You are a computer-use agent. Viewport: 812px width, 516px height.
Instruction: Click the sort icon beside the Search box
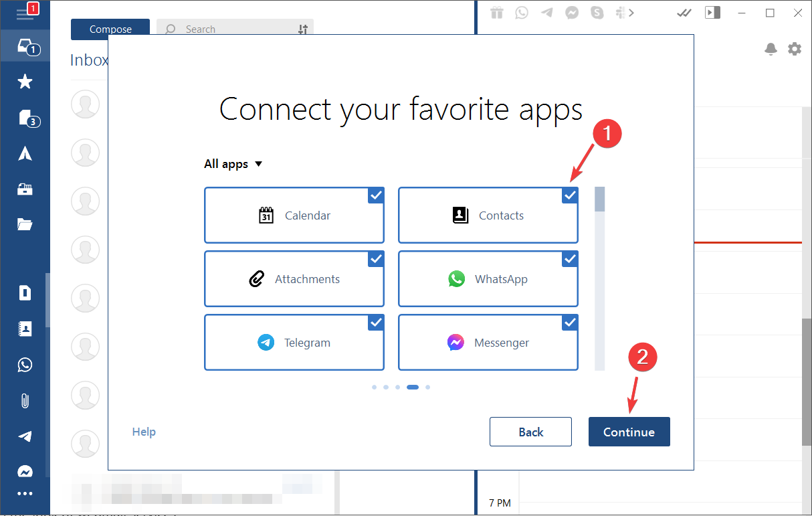303,29
